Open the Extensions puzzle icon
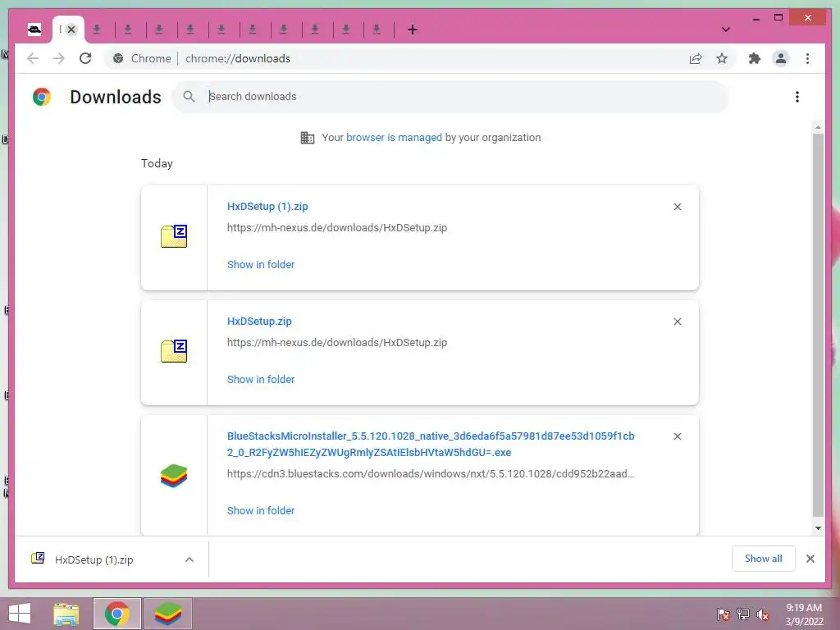Viewport: 840px width, 630px height. [755, 58]
